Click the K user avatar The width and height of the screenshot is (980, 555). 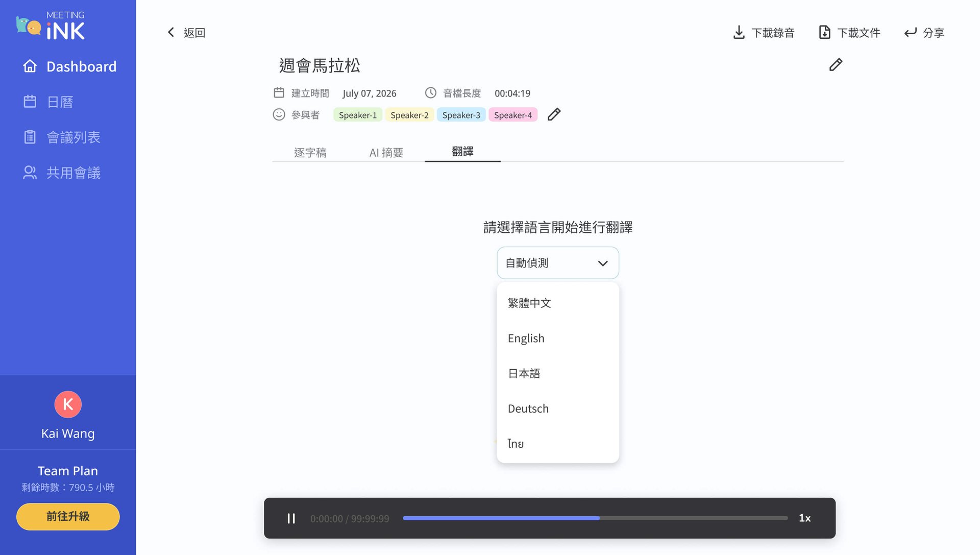pos(68,404)
